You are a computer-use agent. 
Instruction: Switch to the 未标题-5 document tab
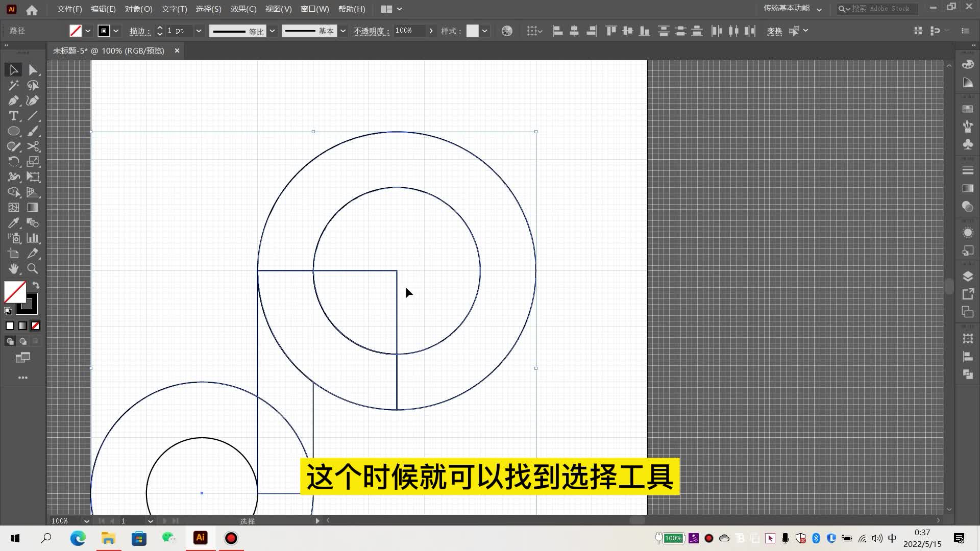point(109,51)
